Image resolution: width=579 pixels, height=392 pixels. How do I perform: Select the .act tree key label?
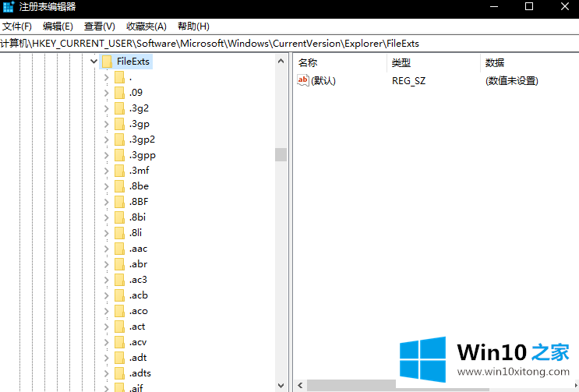point(137,327)
